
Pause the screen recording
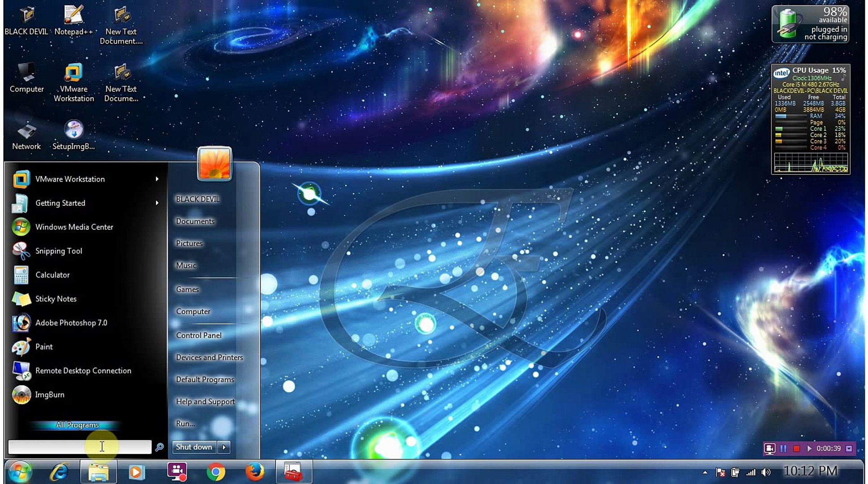[784, 449]
